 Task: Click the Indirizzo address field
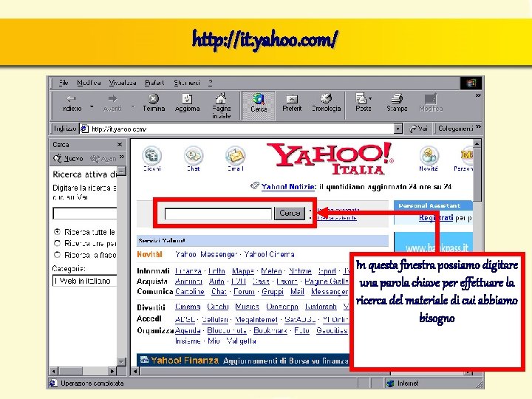237,129
